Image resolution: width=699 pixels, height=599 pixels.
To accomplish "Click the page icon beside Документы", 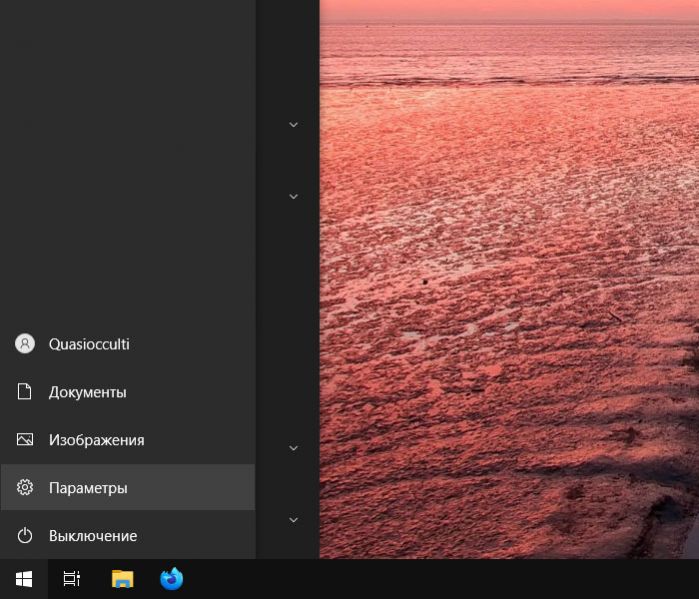I will click(25, 391).
